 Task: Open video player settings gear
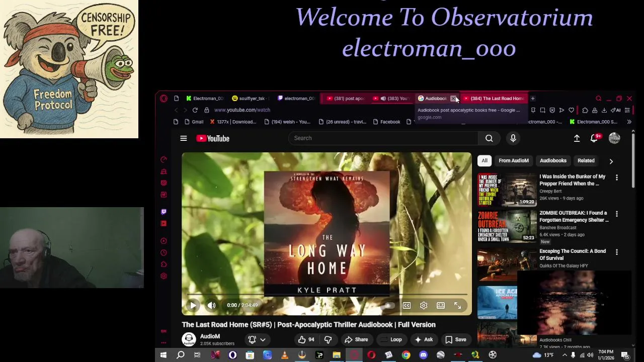click(424, 305)
